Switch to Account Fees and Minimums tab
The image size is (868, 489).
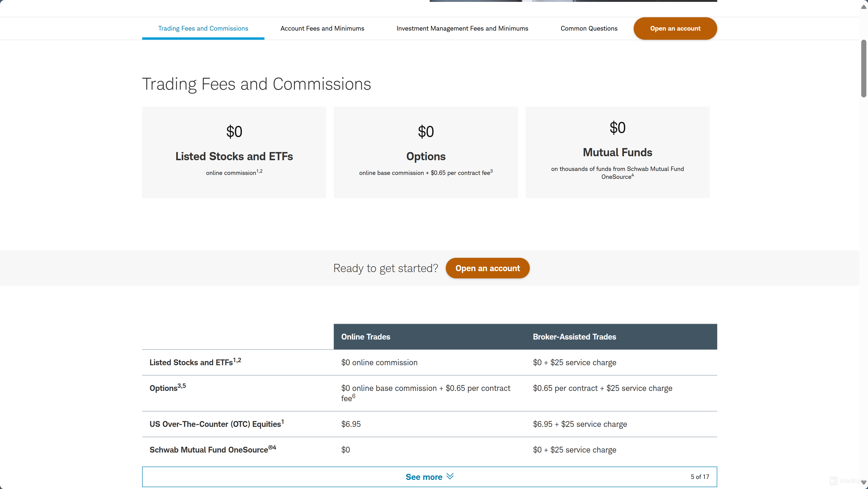click(x=322, y=28)
